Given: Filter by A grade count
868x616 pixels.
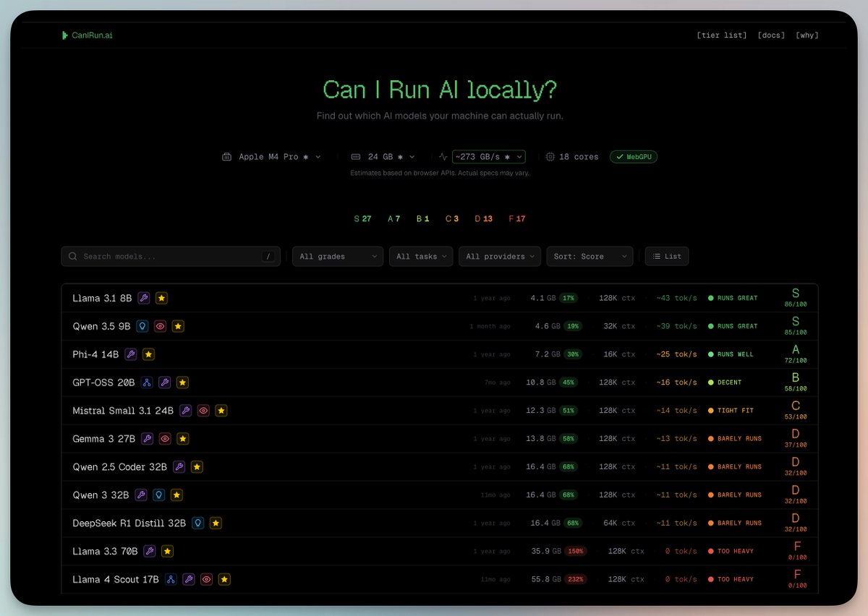Looking at the screenshot, I should point(393,219).
